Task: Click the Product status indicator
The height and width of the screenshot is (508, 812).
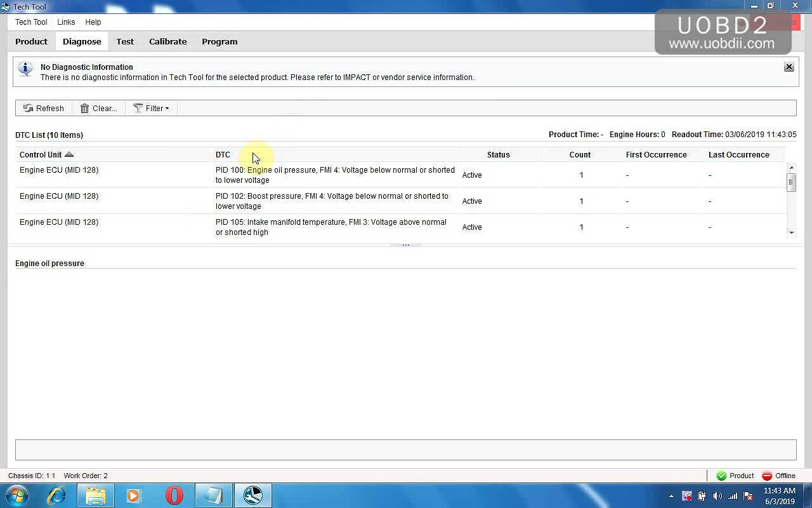Action: pyautogui.click(x=735, y=476)
